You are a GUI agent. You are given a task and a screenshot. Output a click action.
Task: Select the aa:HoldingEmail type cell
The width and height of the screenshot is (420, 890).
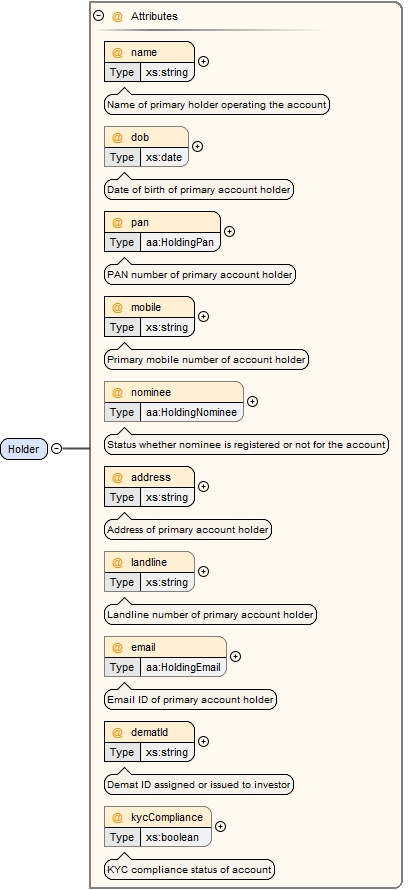point(183,668)
